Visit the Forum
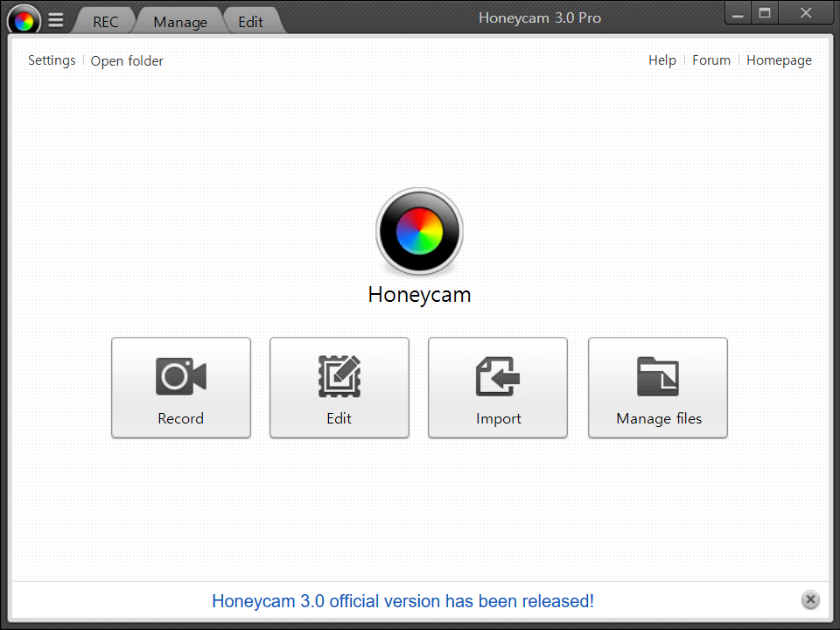Viewport: 840px width, 630px height. click(710, 60)
